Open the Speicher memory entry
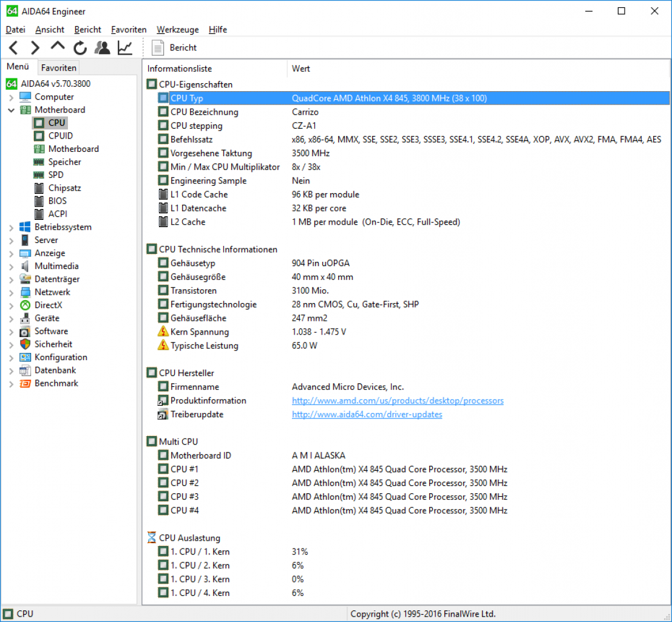672x622 pixels. pos(64,162)
